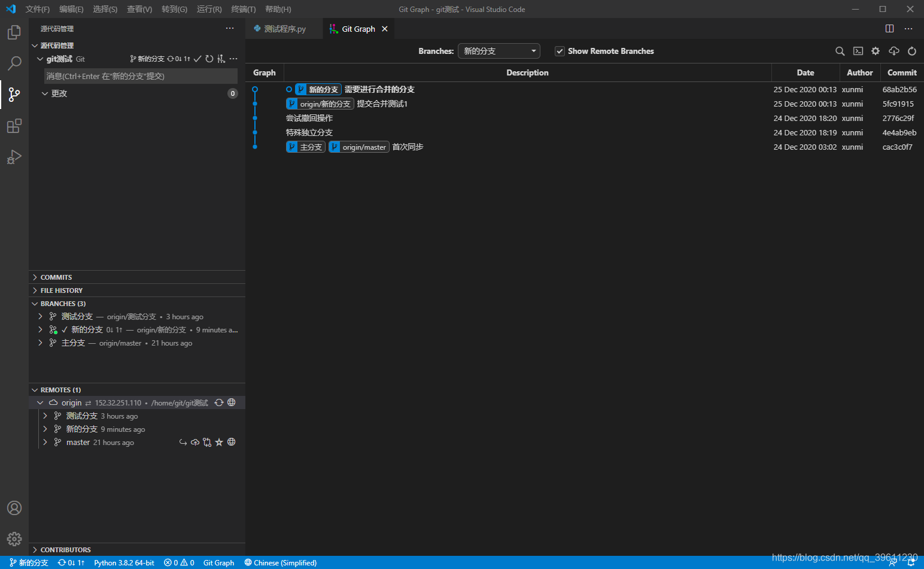Select commit 需要进行合并的分支 in the graph
The width and height of the screenshot is (924, 569).
pos(379,89)
